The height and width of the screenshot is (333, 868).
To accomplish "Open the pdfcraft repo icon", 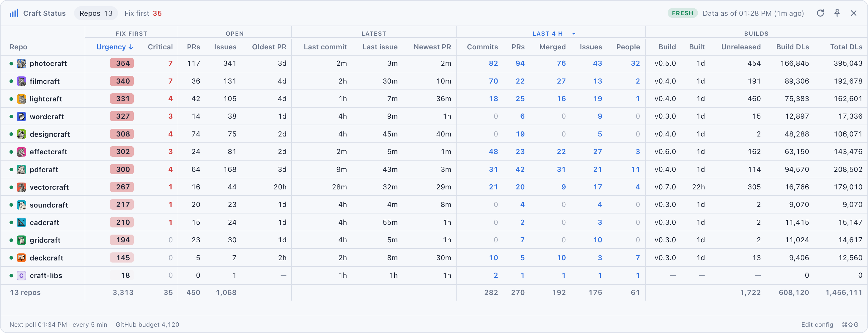I will (x=22, y=169).
